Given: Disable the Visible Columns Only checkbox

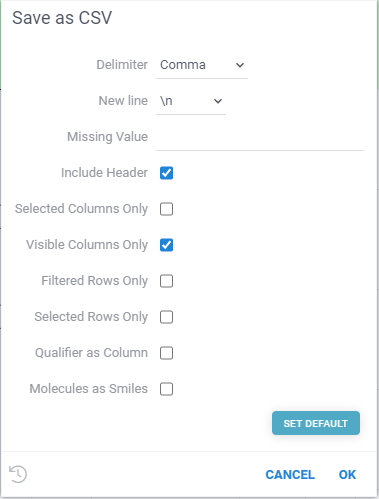Looking at the screenshot, I should pyautogui.click(x=166, y=245).
